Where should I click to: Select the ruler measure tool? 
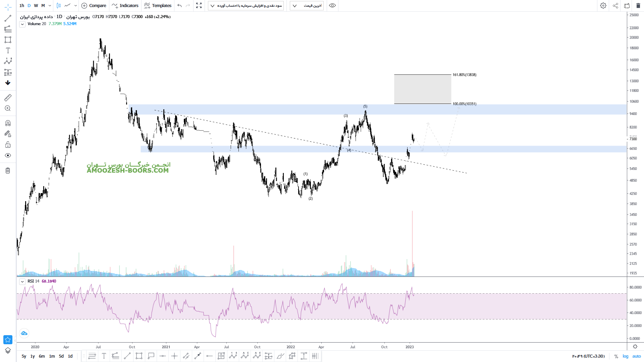(8, 98)
